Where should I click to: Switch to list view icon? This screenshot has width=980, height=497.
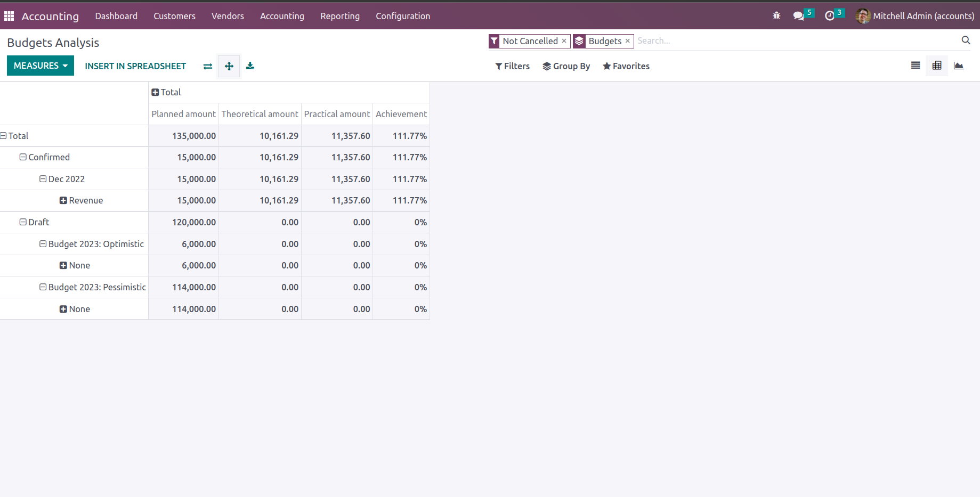pyautogui.click(x=916, y=66)
